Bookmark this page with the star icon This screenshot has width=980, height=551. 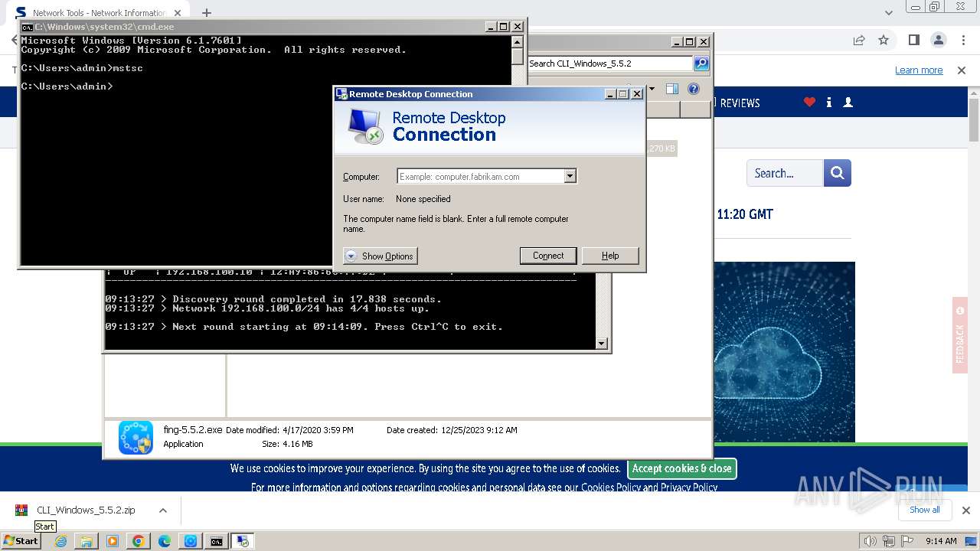[884, 40]
